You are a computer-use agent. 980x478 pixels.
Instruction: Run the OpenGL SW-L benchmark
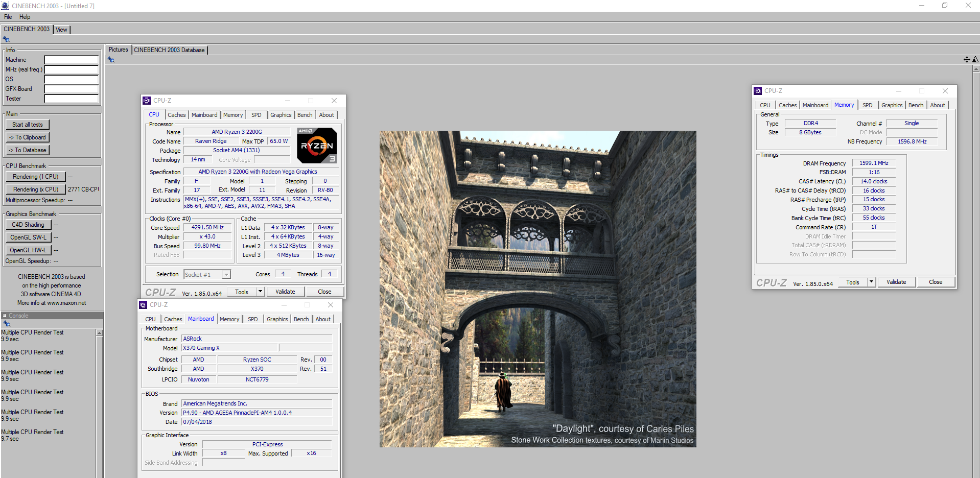(x=28, y=237)
